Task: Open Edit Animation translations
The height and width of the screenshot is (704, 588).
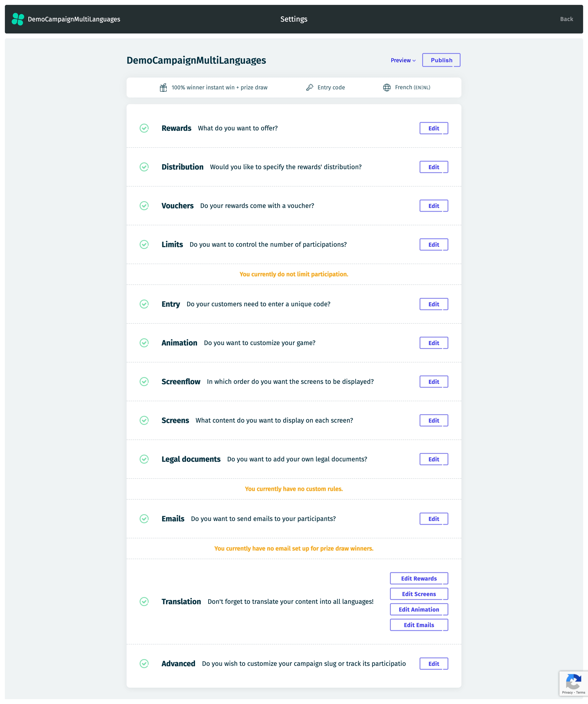Action: [x=419, y=609]
